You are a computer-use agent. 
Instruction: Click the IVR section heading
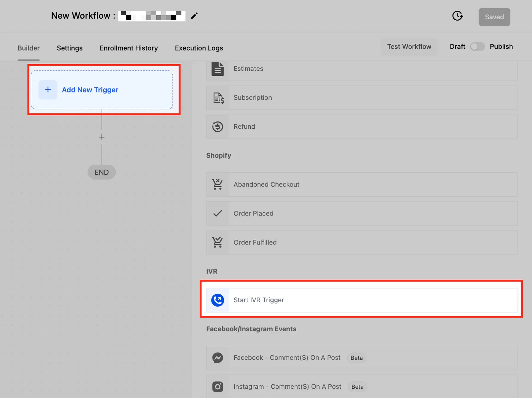pos(212,271)
